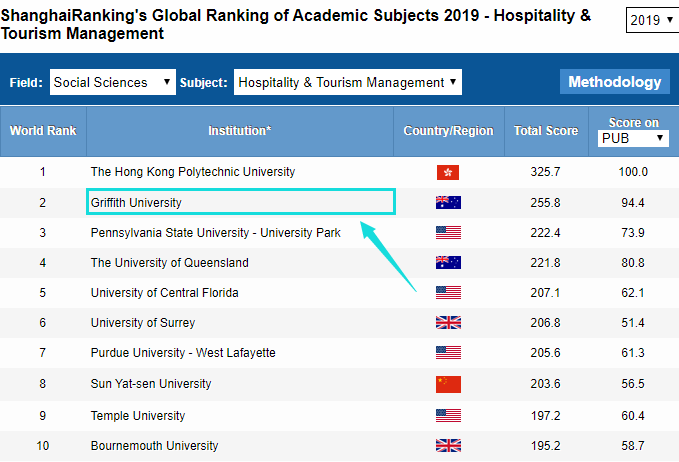This screenshot has height=462, width=679.
Task: Click the Australian flag for University of Queensland
Action: point(448,263)
